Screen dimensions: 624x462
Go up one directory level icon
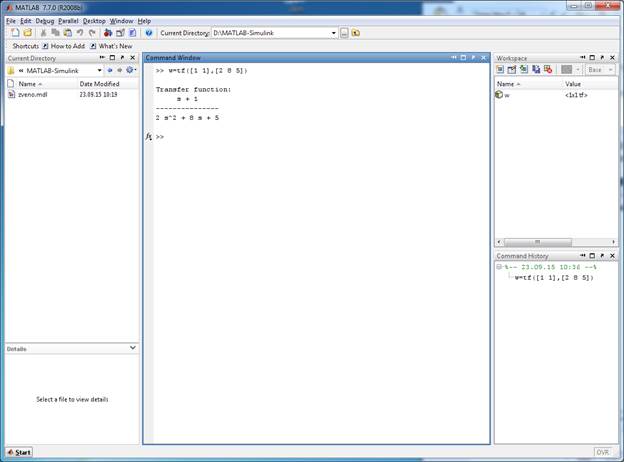356,33
